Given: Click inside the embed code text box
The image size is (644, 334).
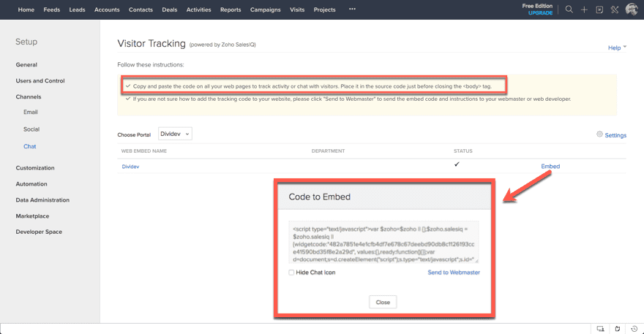Looking at the screenshot, I should [383, 242].
